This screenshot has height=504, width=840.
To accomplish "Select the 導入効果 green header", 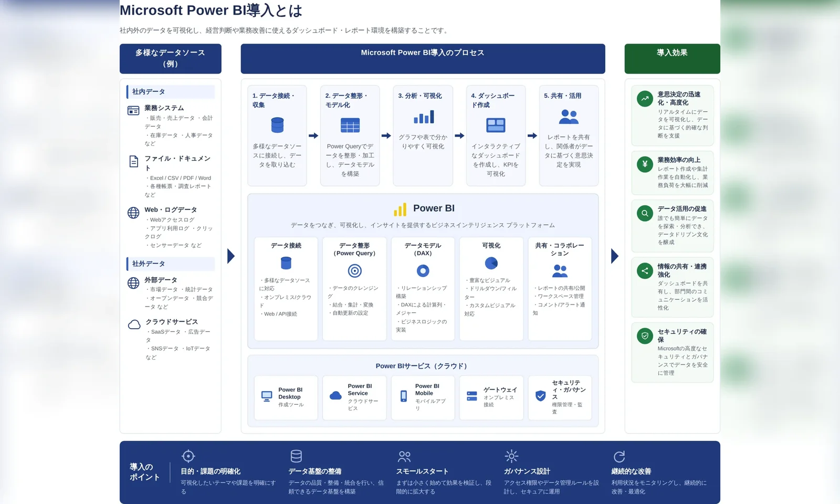I will coord(672,58).
